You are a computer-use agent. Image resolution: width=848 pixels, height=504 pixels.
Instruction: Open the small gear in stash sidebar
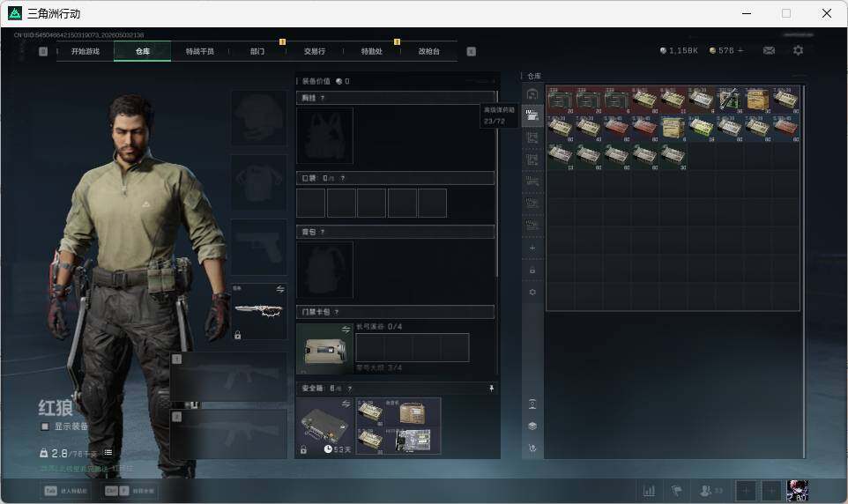tap(532, 292)
